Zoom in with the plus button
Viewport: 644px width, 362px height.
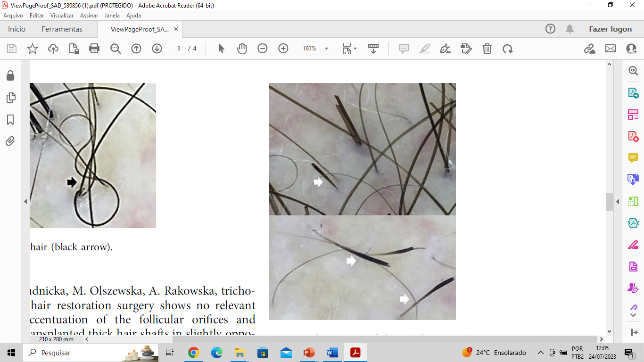pyautogui.click(x=283, y=49)
